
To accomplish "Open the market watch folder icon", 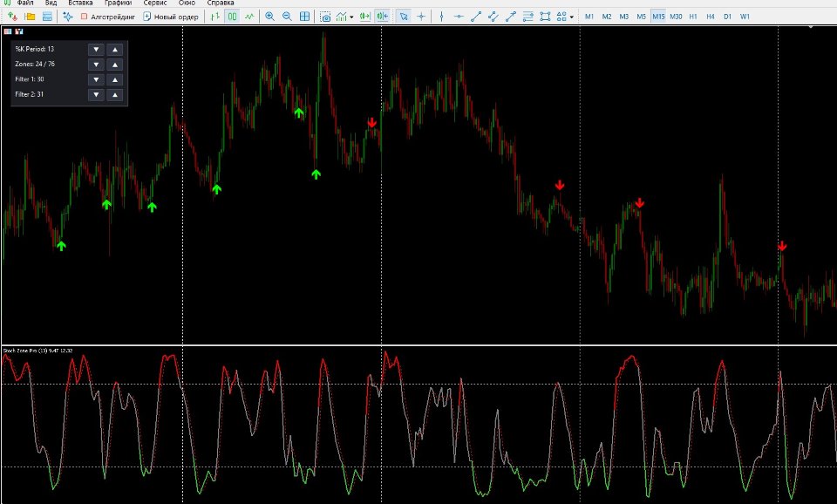I will [31, 17].
